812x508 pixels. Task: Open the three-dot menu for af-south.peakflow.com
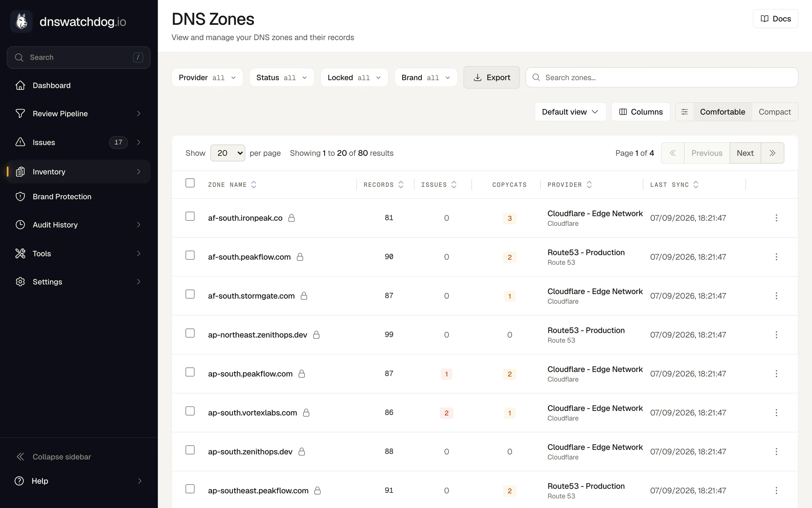pos(776,257)
